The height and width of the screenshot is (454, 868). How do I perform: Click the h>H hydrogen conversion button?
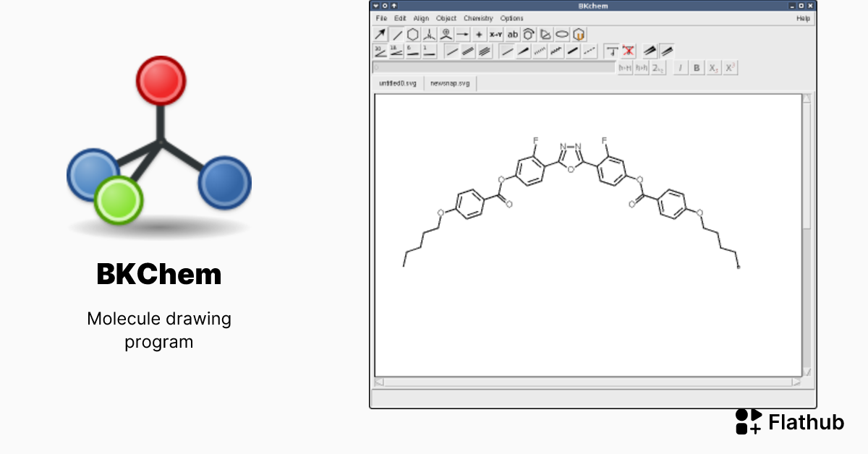click(x=625, y=67)
